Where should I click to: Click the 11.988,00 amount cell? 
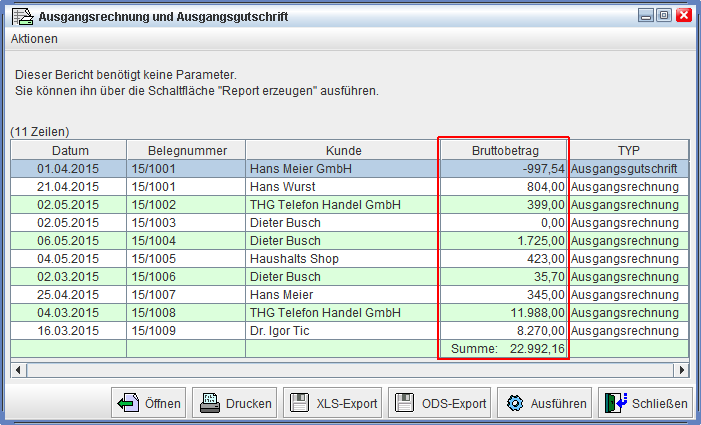point(504,313)
